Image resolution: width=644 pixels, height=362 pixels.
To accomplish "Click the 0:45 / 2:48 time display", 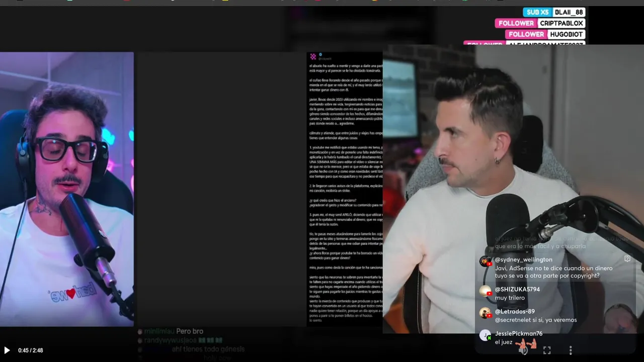I will [x=30, y=350].
